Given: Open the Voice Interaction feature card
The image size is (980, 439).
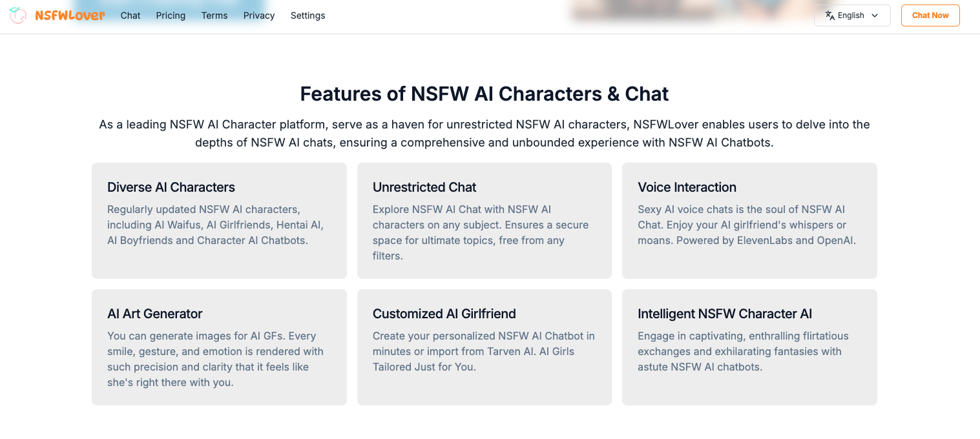Looking at the screenshot, I should pos(749,221).
